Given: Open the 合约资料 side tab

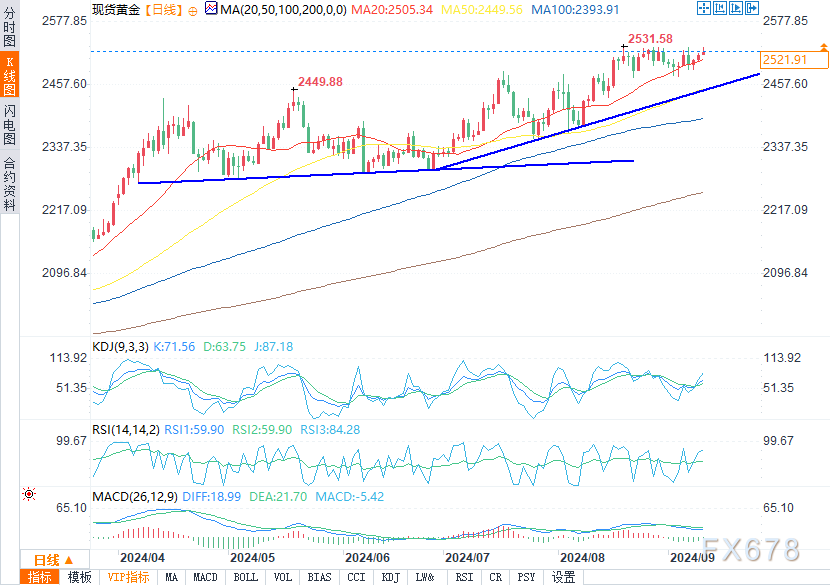Looking at the screenshot, I should coord(9,182).
